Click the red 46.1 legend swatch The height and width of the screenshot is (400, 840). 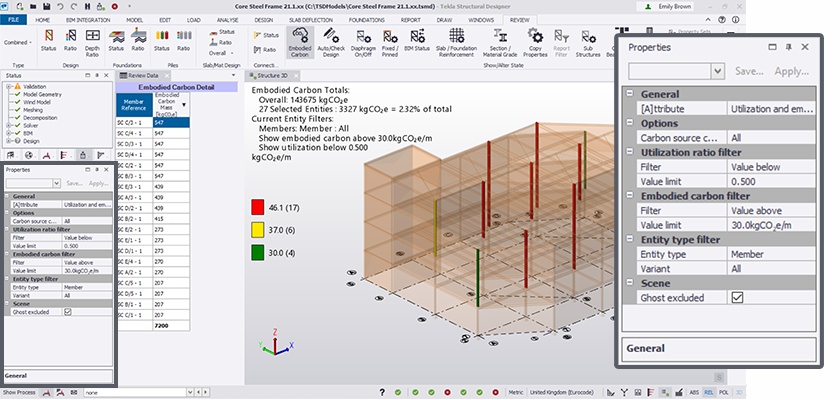coord(258,207)
